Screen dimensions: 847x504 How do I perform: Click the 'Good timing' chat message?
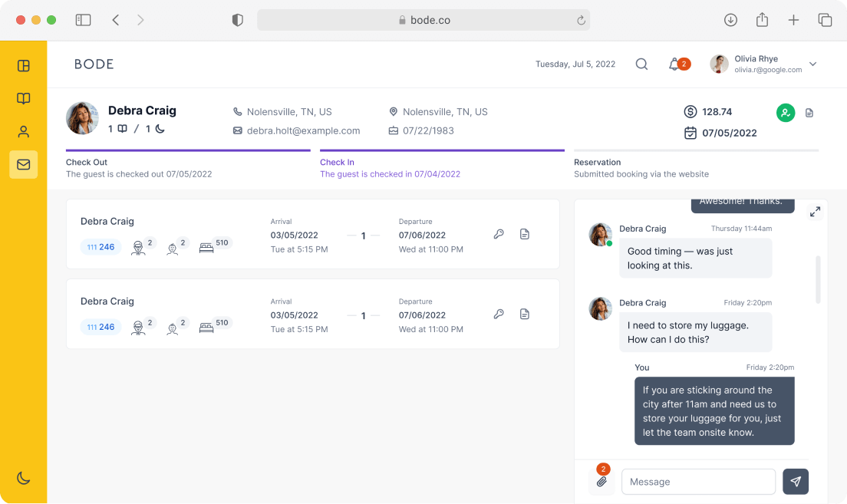click(x=696, y=259)
